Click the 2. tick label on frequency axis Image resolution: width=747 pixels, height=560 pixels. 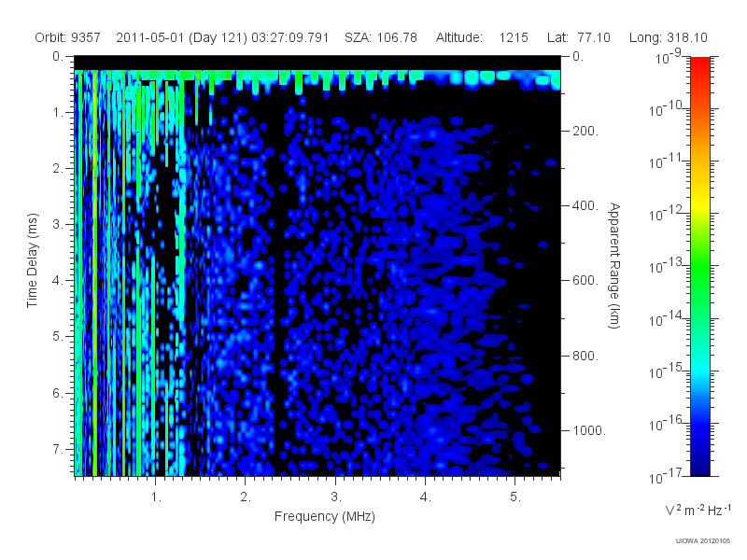tap(246, 497)
